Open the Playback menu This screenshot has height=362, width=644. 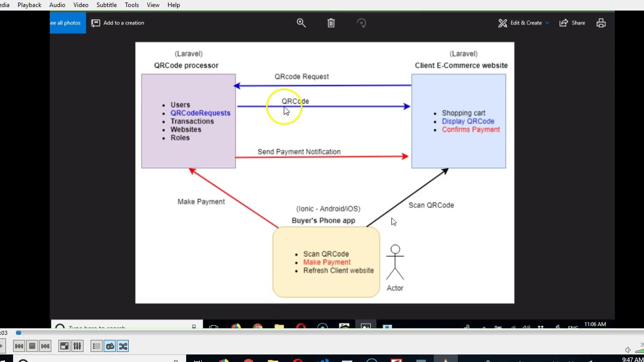[x=29, y=5]
